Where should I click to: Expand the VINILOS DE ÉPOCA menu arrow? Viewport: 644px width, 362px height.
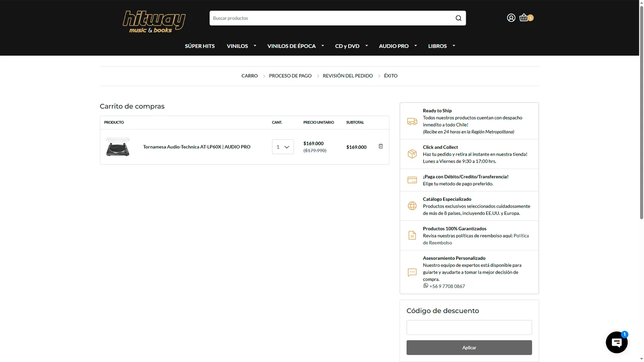click(323, 45)
